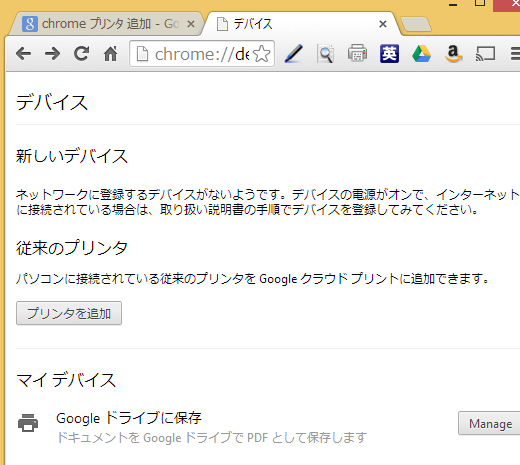Screen dimensions: 520x465
Task: Open the home page via house icon
Action: (110, 53)
